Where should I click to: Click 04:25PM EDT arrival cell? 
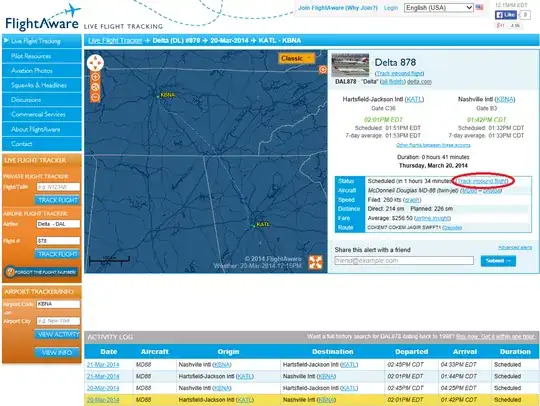click(x=459, y=388)
